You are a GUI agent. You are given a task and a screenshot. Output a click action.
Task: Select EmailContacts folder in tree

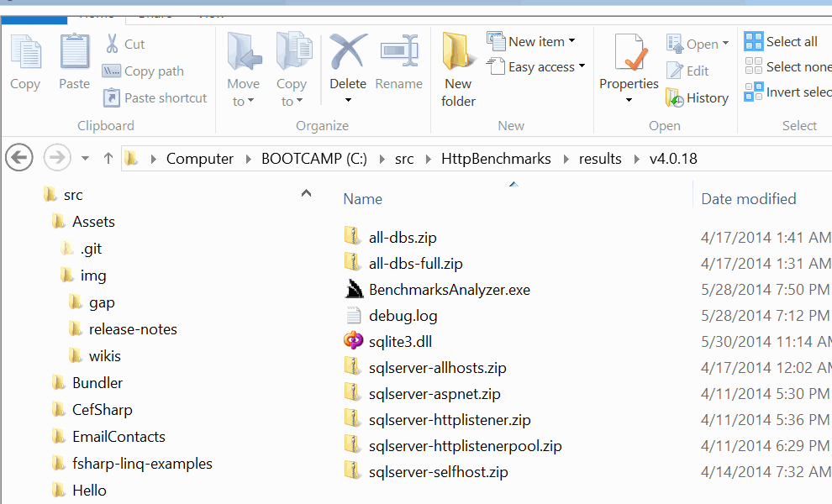(118, 437)
